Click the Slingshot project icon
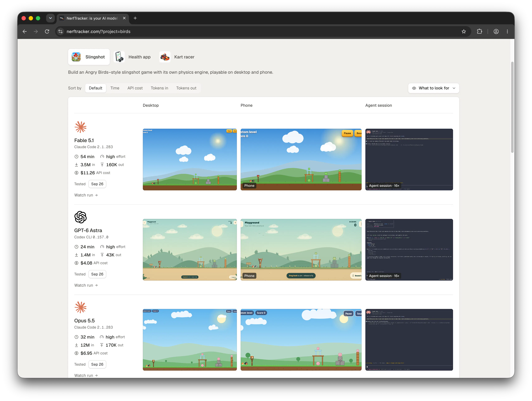 [76, 57]
